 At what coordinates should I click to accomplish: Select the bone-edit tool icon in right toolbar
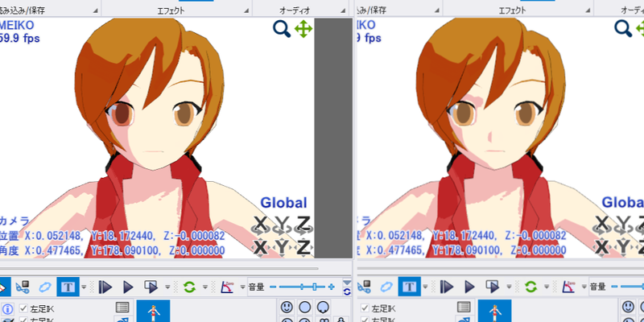[364, 287]
